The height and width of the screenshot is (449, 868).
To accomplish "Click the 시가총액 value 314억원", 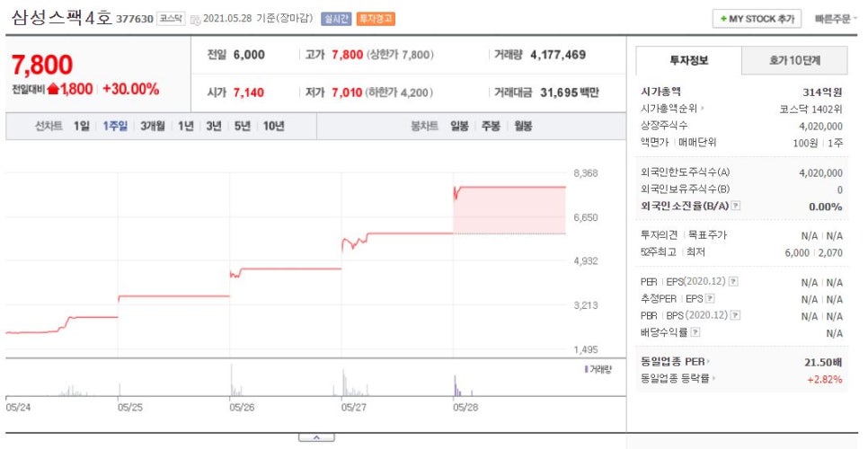I will pyautogui.click(x=822, y=92).
